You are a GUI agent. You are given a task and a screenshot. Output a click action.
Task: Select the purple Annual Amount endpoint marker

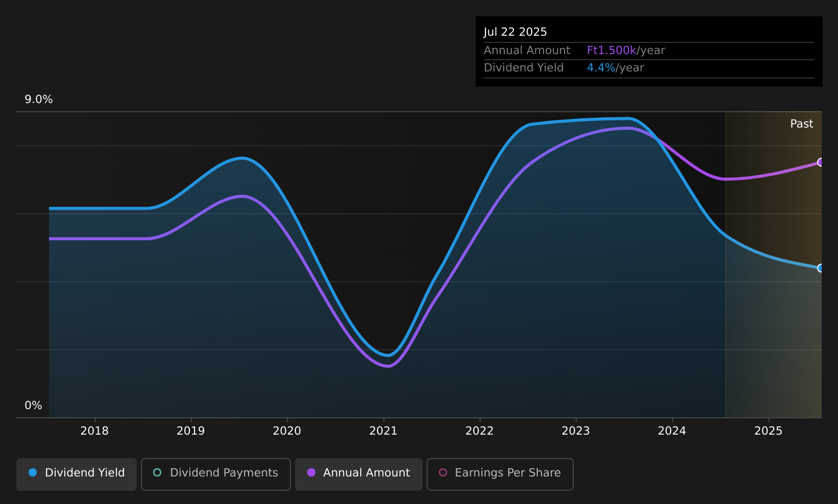tap(821, 162)
